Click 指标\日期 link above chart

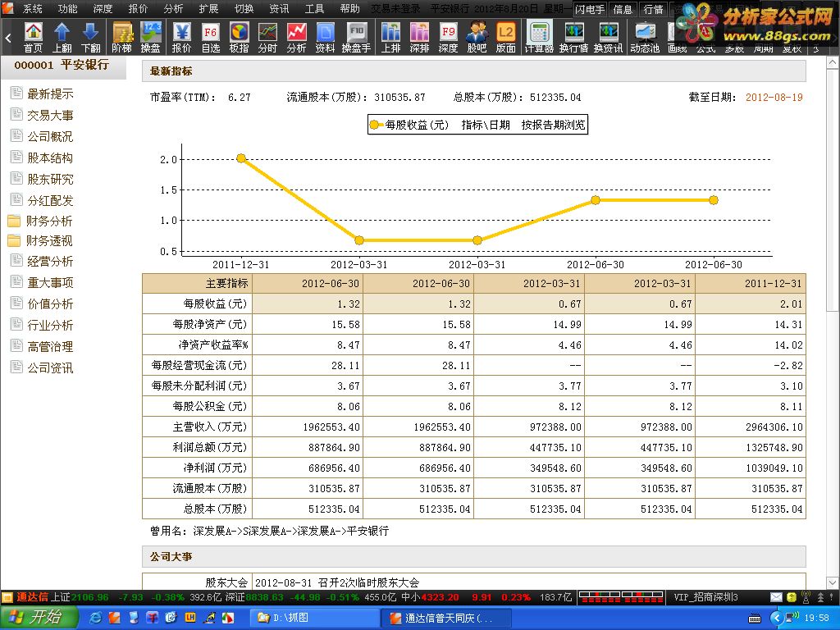(x=486, y=125)
